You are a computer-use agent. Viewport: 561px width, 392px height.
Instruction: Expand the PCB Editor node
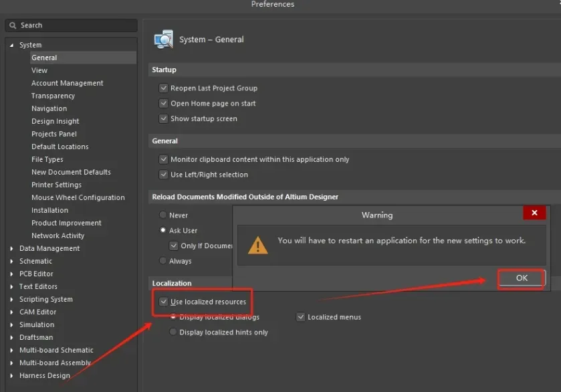pyautogui.click(x=11, y=274)
